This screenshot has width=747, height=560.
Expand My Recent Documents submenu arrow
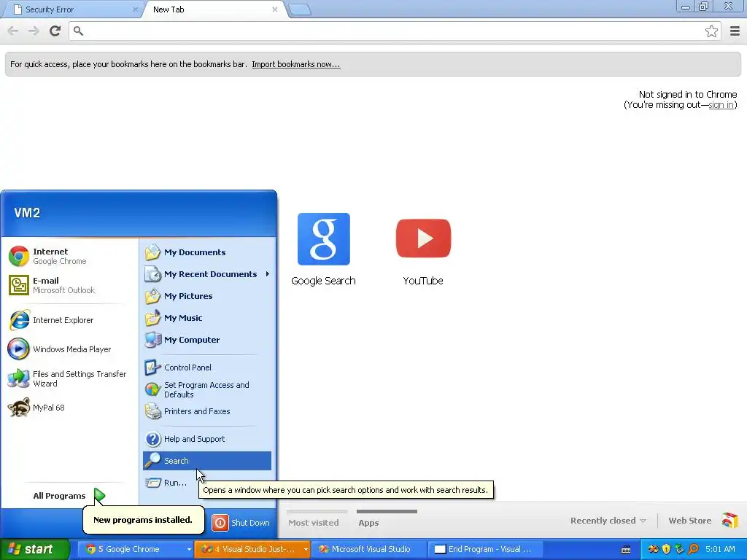268,274
